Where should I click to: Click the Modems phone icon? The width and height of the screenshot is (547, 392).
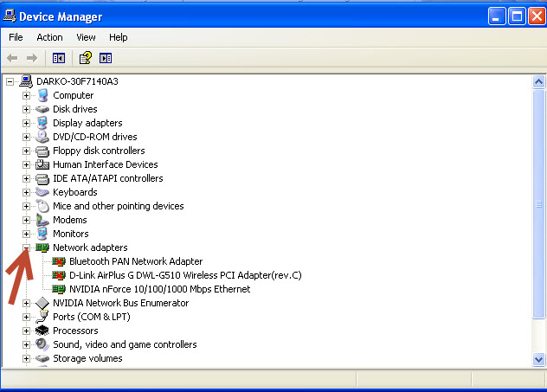(x=42, y=220)
